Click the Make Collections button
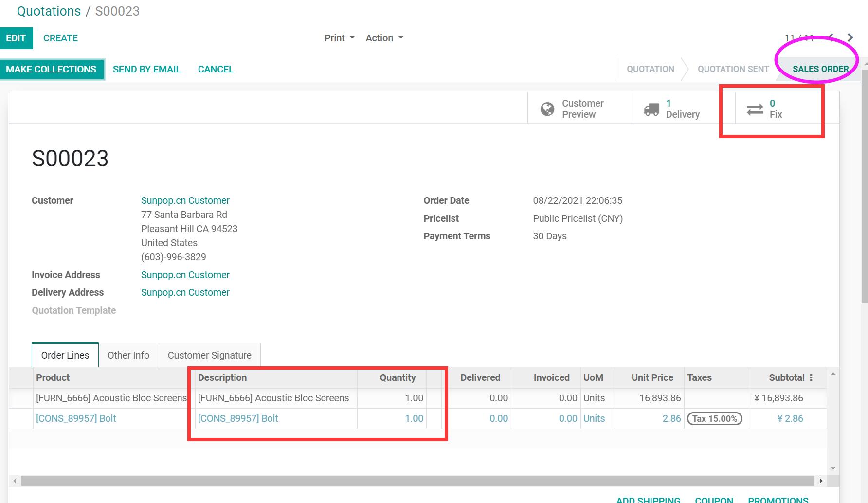Viewport: 868px width, 503px height. point(51,69)
